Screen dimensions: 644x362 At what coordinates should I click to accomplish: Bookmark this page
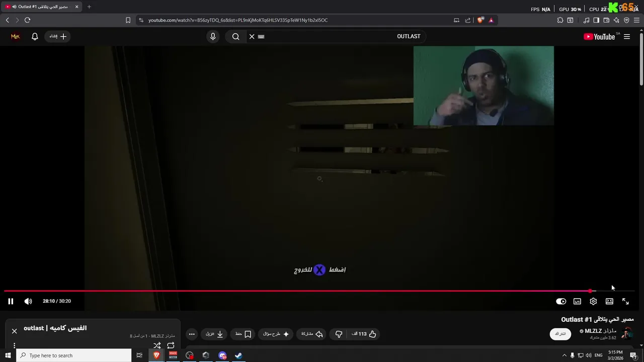click(128, 20)
